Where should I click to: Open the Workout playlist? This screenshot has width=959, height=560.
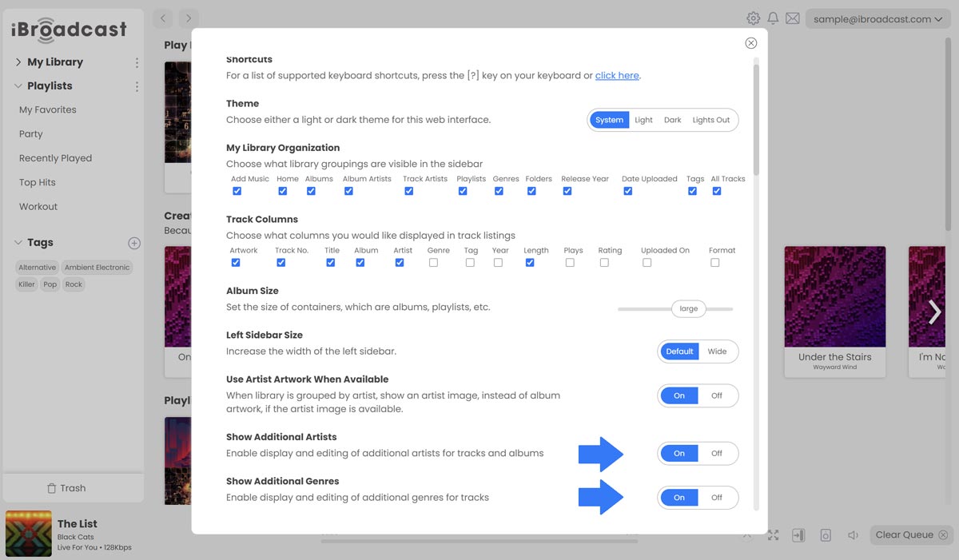[x=38, y=207]
